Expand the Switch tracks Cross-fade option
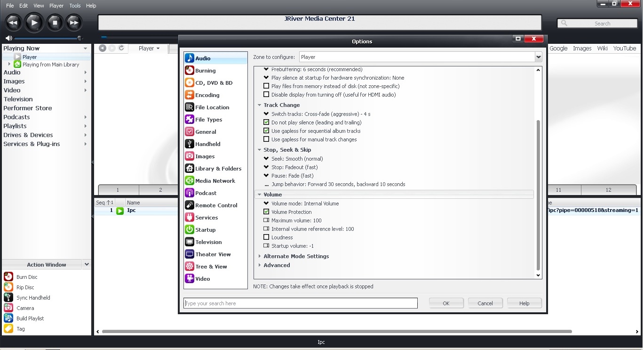 [x=266, y=114]
